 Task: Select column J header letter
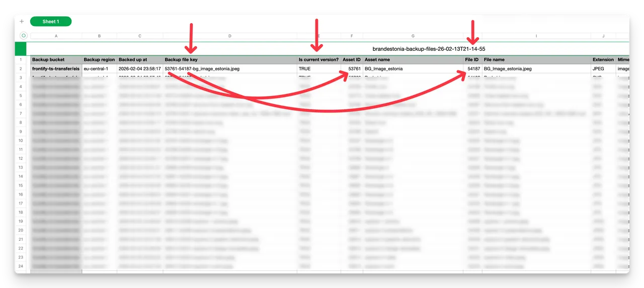point(603,36)
